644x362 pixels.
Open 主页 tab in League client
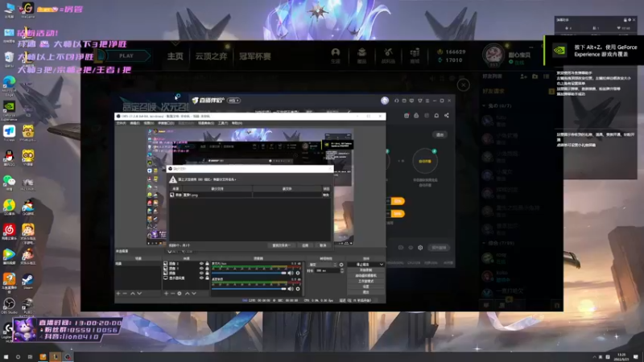(175, 56)
